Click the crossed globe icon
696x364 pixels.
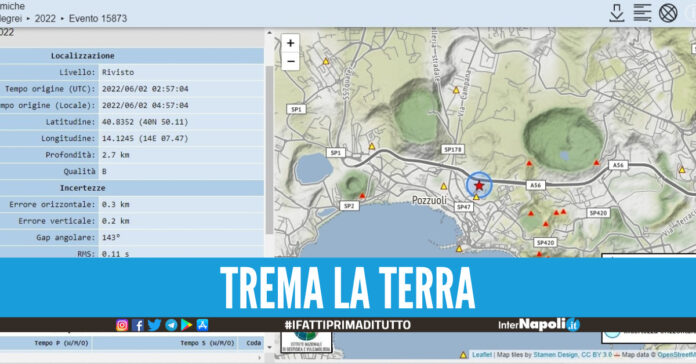[668, 12]
